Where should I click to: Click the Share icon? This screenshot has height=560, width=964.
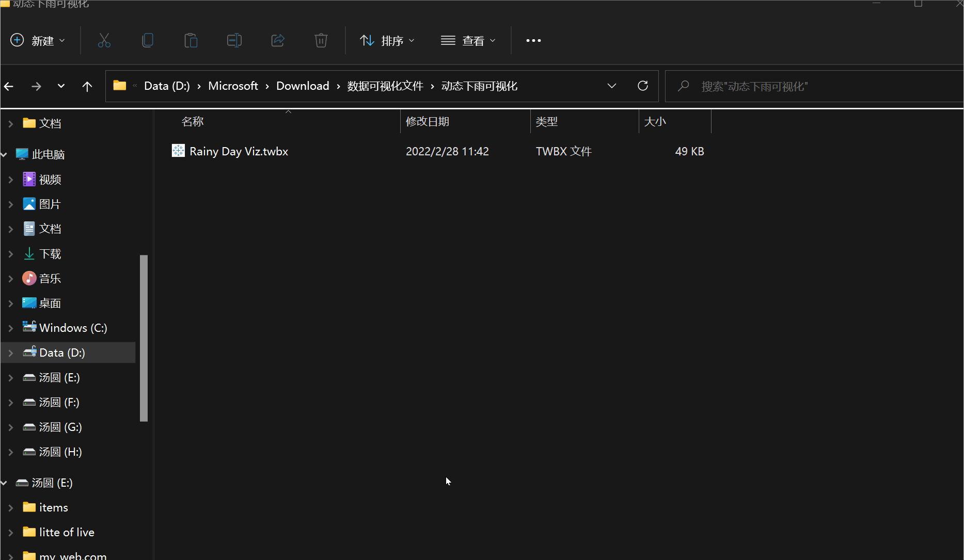click(277, 40)
